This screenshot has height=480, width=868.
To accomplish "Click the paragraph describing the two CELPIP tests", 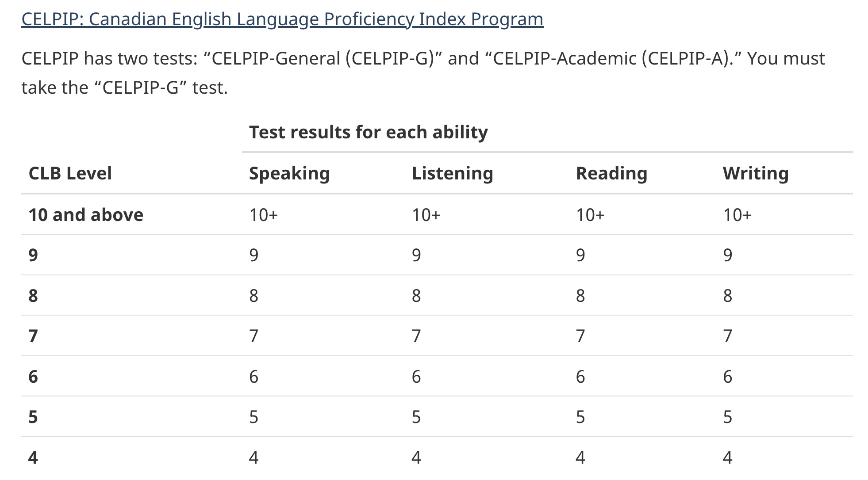I will coord(423,73).
